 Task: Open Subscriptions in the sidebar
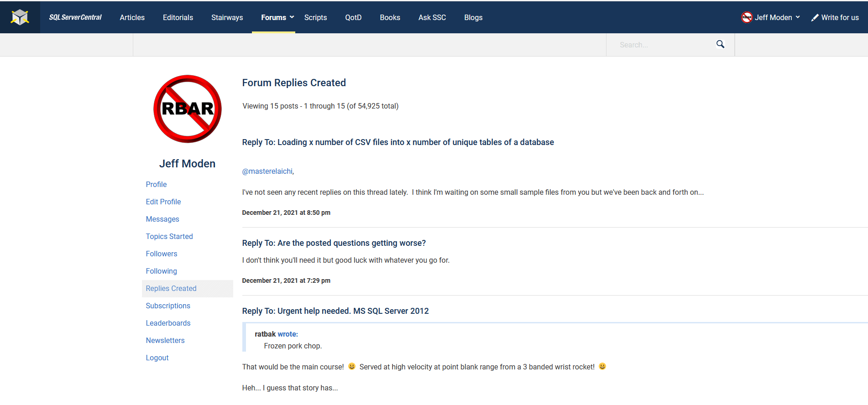pyautogui.click(x=168, y=306)
